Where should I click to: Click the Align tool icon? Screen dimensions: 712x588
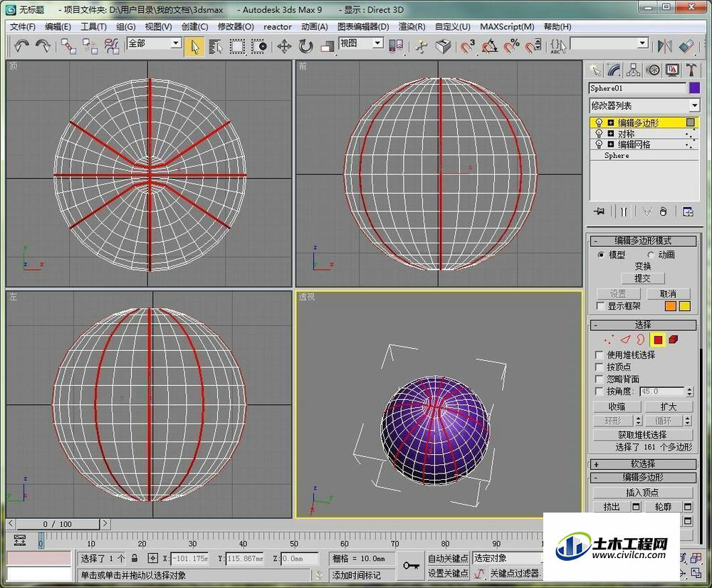(686, 46)
